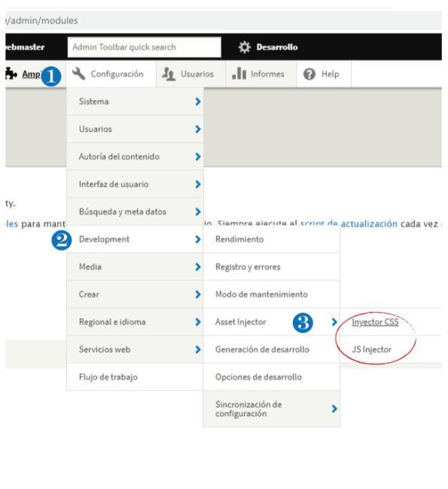This screenshot has width=448, height=489.
Task: Expand the Servicios web chevron
Action: point(197,350)
